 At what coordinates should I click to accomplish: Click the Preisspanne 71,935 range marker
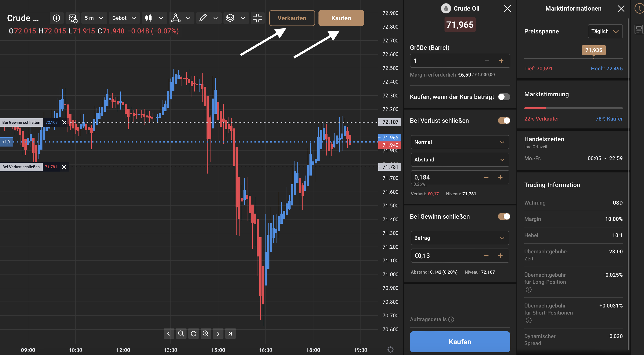coord(594,50)
